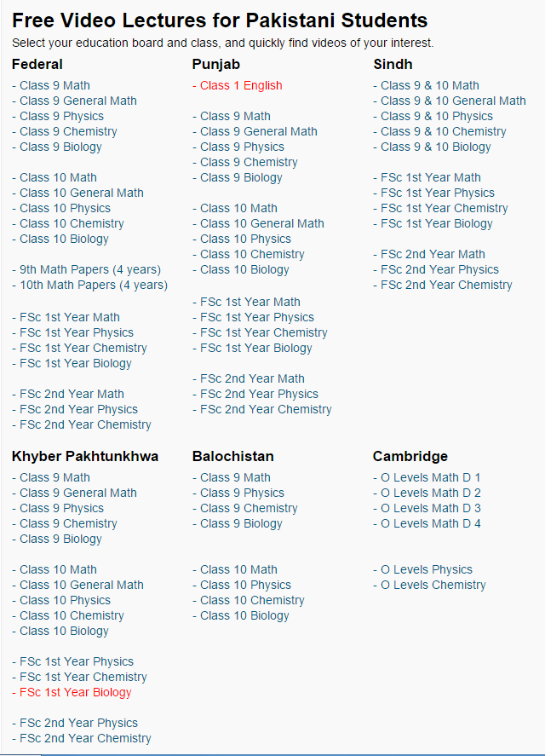Open Khyber Pakhtunkhwa FSc 1st Year Biology
The height and width of the screenshot is (756, 545).
[75, 692]
